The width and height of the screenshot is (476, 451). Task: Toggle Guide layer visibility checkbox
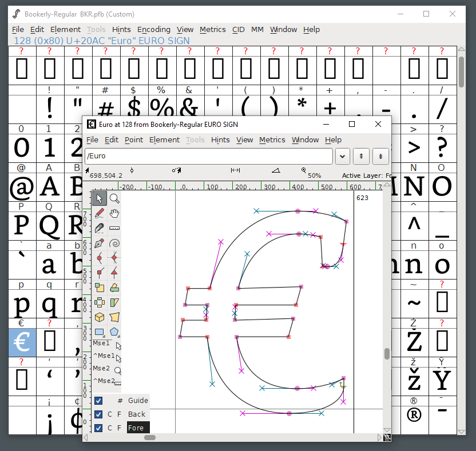tap(98, 401)
